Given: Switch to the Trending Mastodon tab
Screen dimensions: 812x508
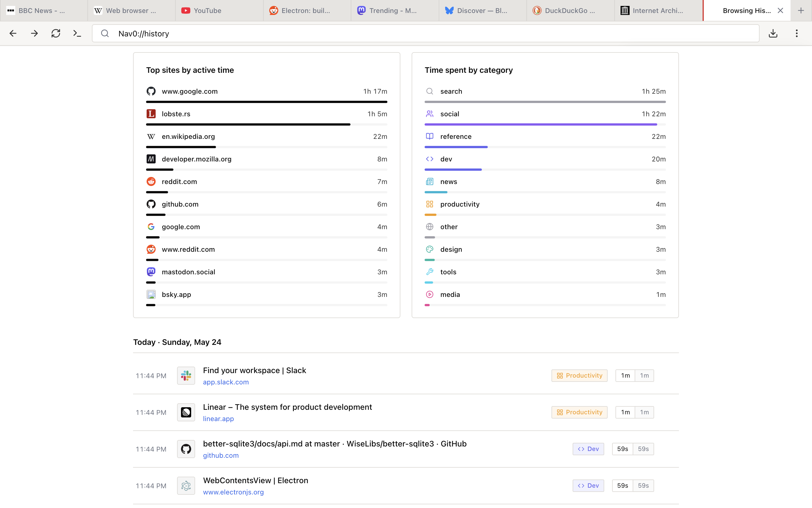Looking at the screenshot, I should pos(395,10).
